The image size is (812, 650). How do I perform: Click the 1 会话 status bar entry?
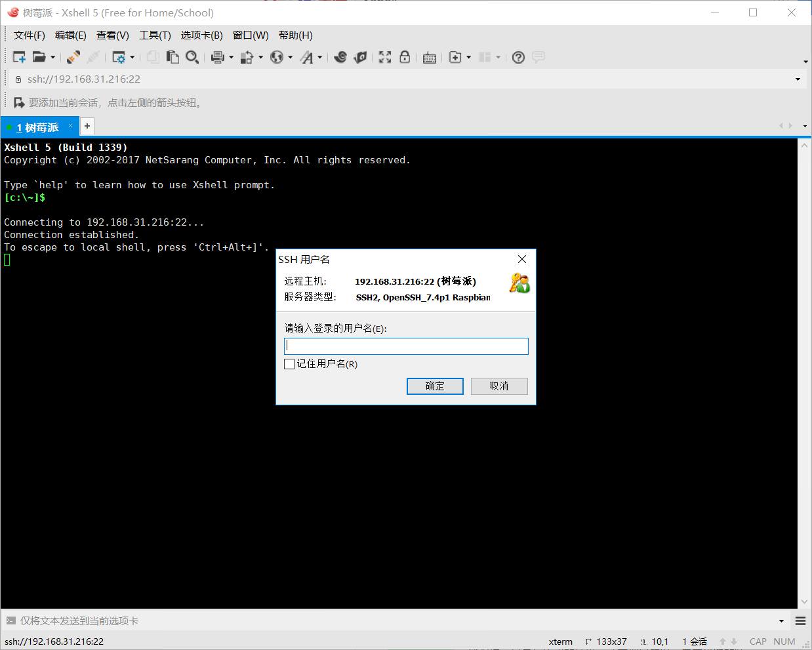point(695,641)
